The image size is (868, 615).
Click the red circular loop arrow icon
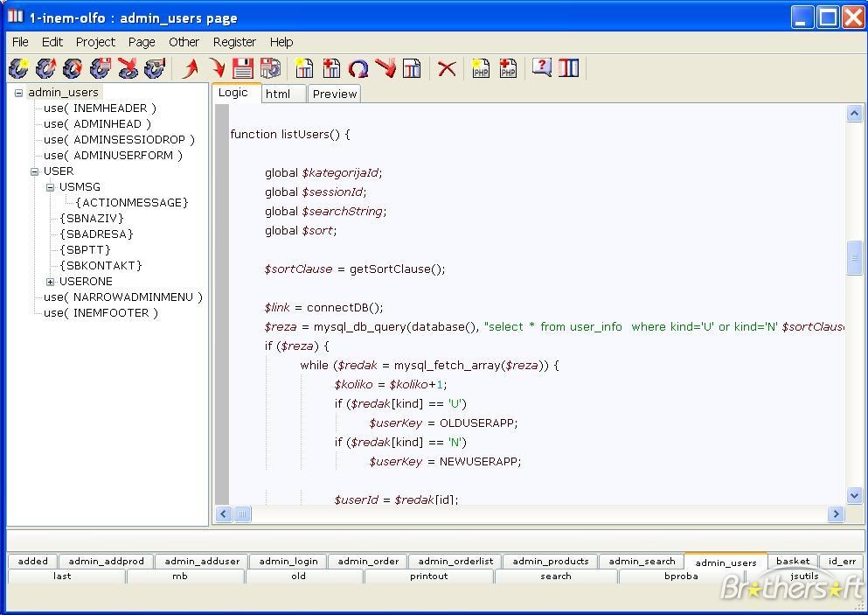[x=358, y=69]
